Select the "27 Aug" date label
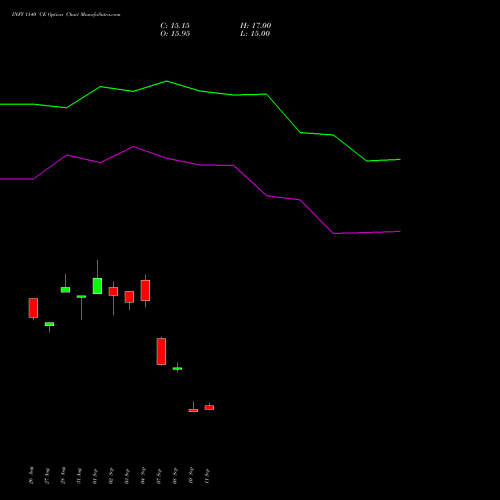 (x=48, y=475)
